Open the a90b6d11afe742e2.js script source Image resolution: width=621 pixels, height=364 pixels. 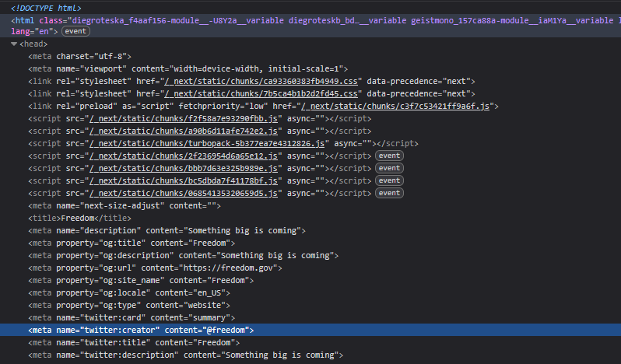[x=184, y=131]
